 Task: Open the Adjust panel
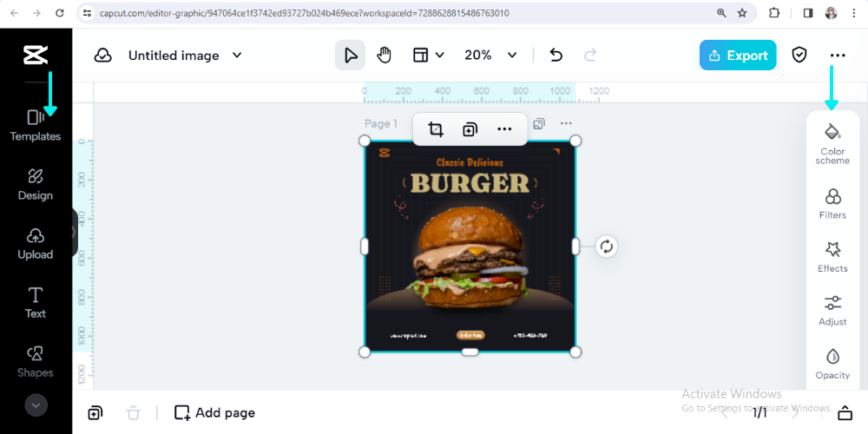pos(832,311)
